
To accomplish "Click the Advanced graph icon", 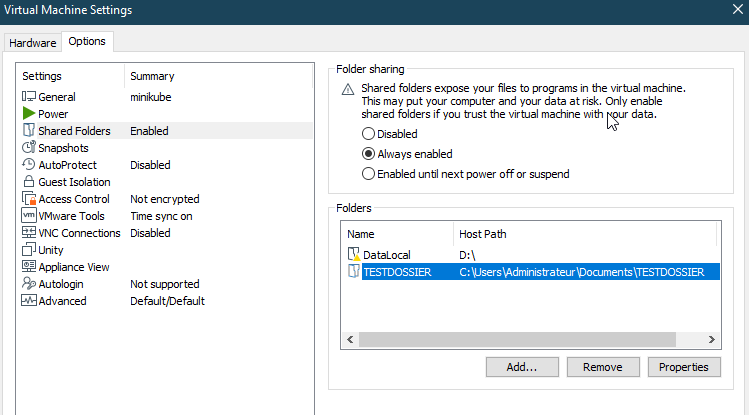I will point(29,300).
